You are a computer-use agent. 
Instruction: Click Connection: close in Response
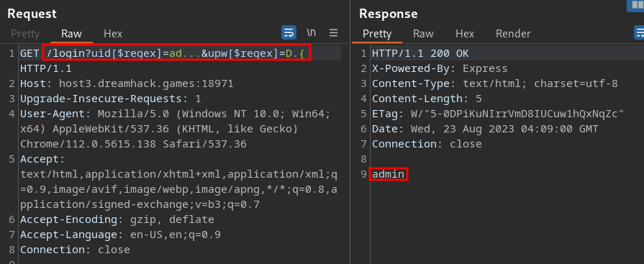[427, 144]
